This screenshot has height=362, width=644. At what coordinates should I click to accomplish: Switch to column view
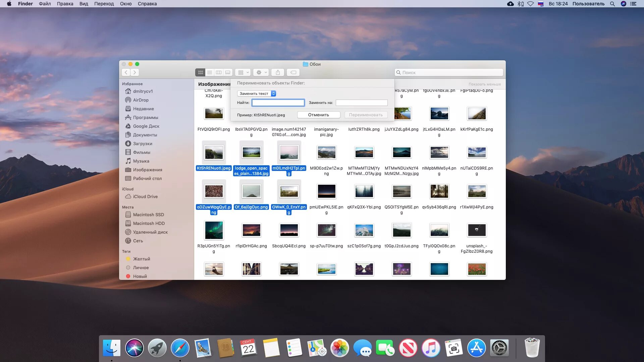[219, 72]
